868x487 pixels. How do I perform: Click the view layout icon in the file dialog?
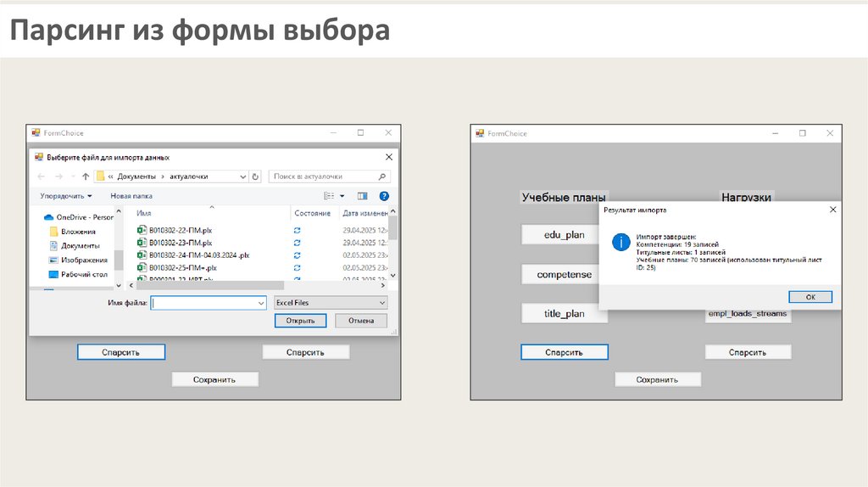329,196
